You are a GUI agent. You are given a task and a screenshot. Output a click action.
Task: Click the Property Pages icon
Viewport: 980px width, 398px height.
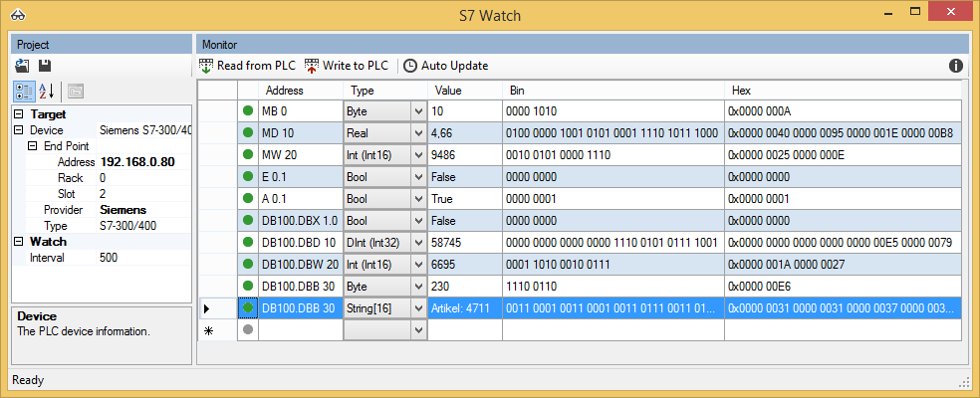click(x=76, y=92)
